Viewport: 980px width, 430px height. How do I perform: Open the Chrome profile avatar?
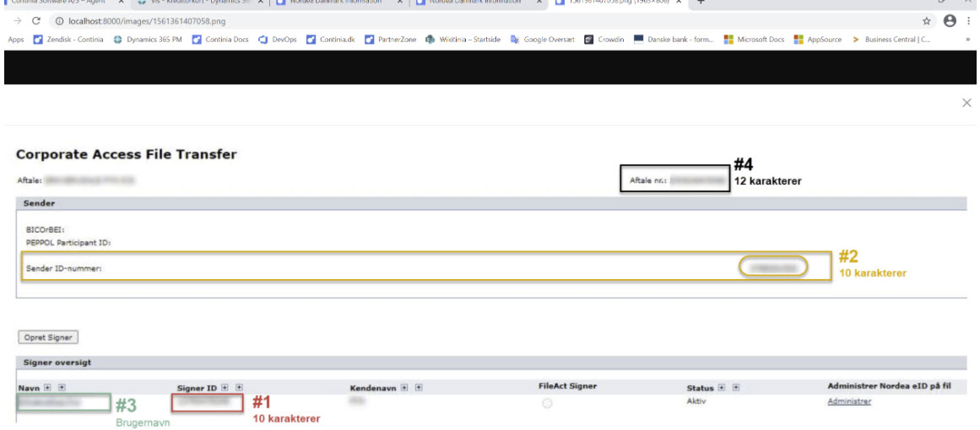pos(950,20)
